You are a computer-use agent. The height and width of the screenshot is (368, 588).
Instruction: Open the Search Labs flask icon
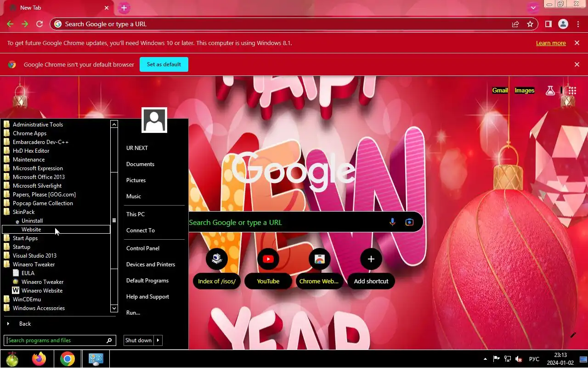click(550, 91)
